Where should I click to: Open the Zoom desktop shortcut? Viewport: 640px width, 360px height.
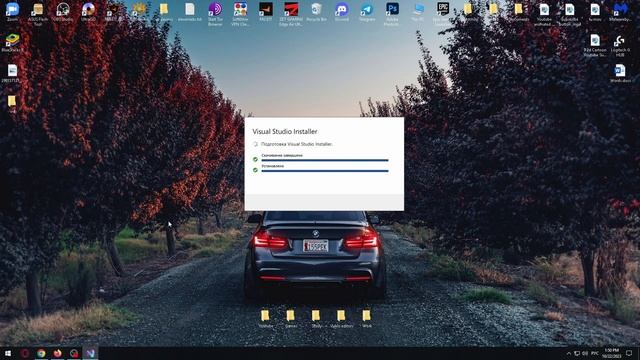[x=12, y=11]
